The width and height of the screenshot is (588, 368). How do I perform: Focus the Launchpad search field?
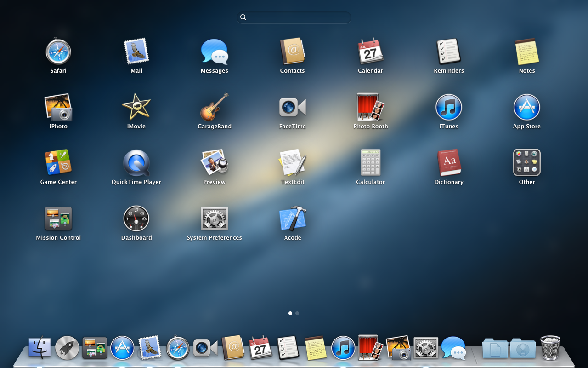[x=294, y=17]
